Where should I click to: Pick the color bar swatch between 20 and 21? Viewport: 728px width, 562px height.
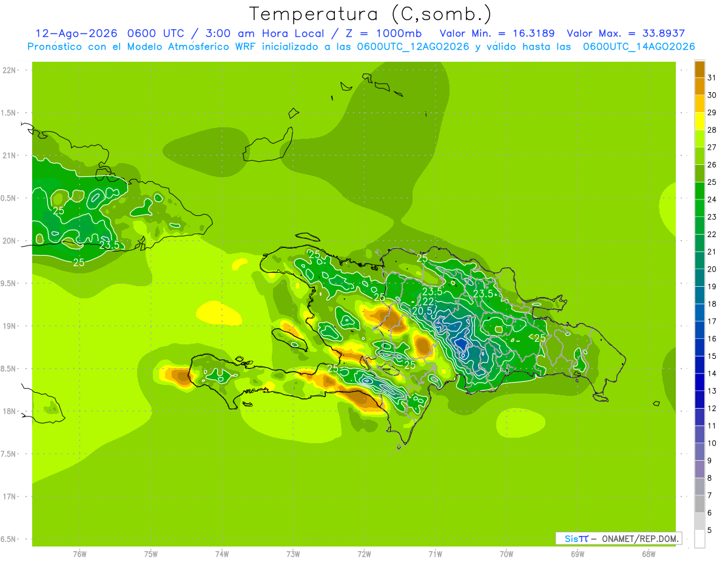pyautogui.click(x=699, y=260)
